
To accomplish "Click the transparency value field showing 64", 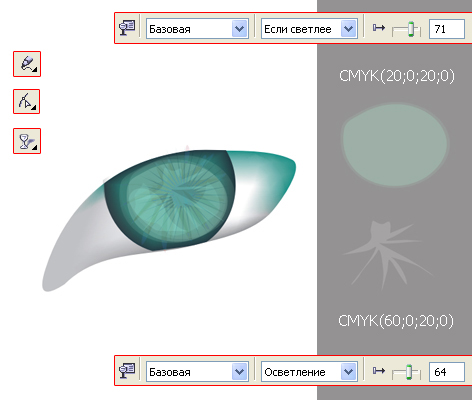I will (x=447, y=372).
